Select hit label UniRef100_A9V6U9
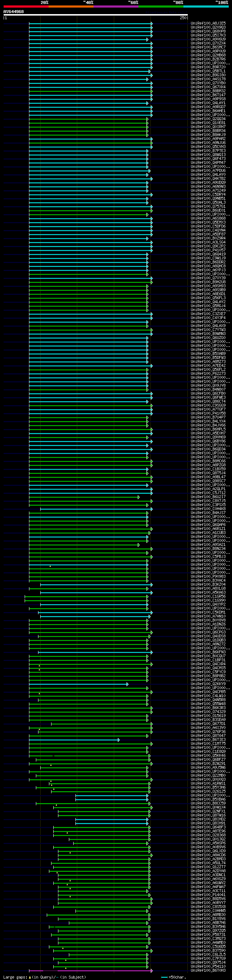The height and width of the screenshot is (980, 232). pos(208,39)
